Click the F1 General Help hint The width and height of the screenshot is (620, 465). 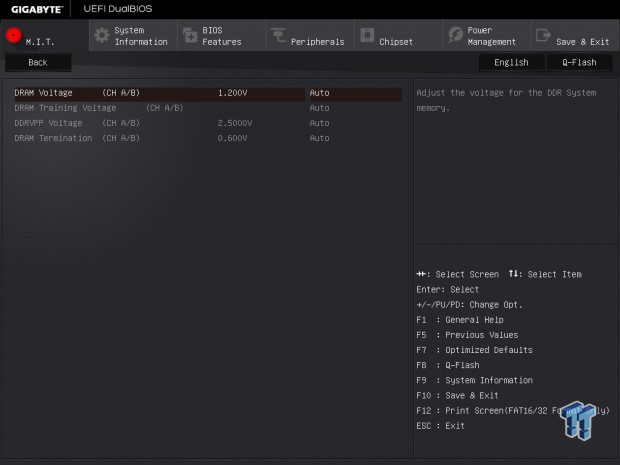coord(460,320)
